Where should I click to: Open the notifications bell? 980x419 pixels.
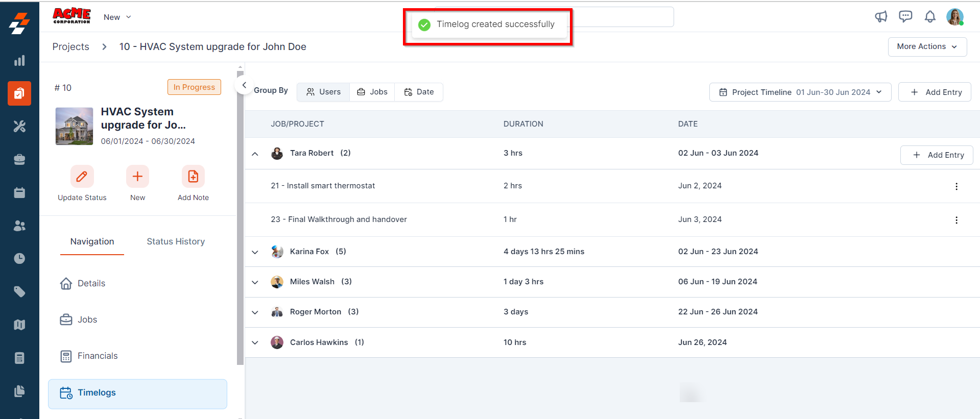coord(930,17)
